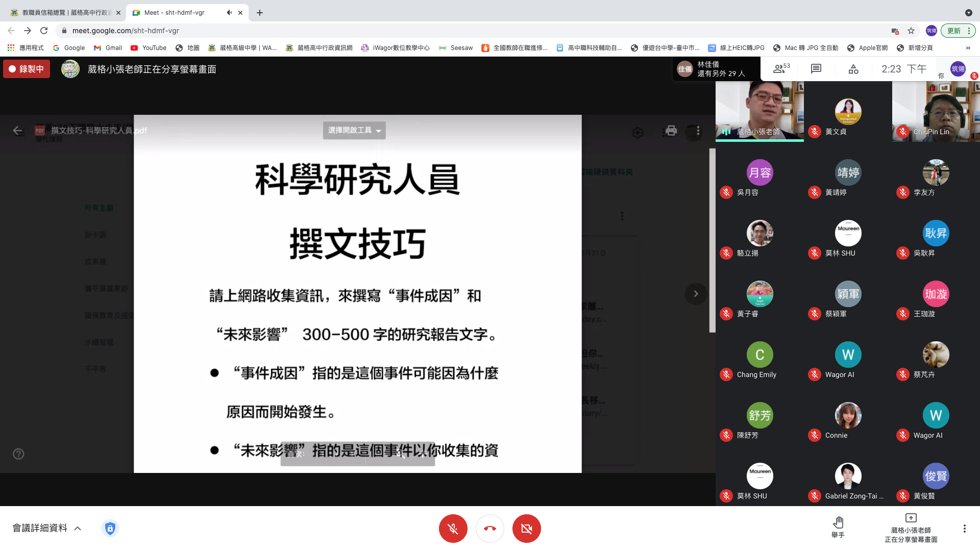Image resolution: width=980 pixels, height=551 pixels.
Task: Mute the tab audio speaker icon
Action: pyautogui.click(x=229, y=13)
